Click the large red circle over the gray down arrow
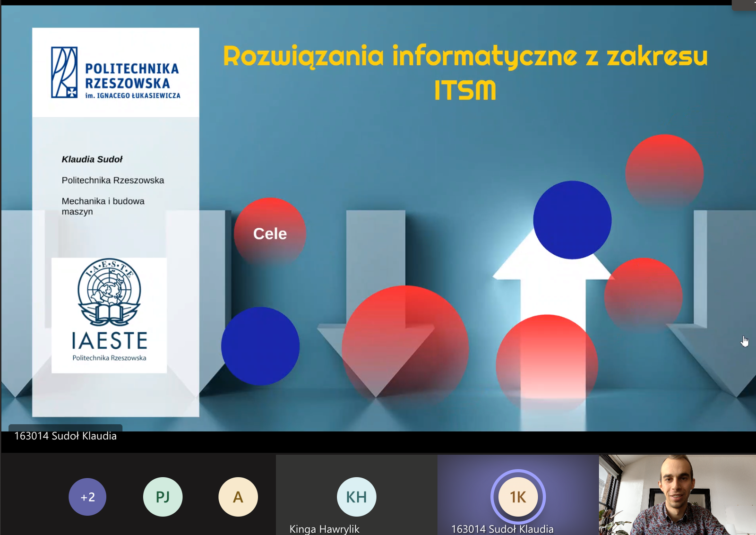Viewport: 756px width, 535px height. [405, 347]
